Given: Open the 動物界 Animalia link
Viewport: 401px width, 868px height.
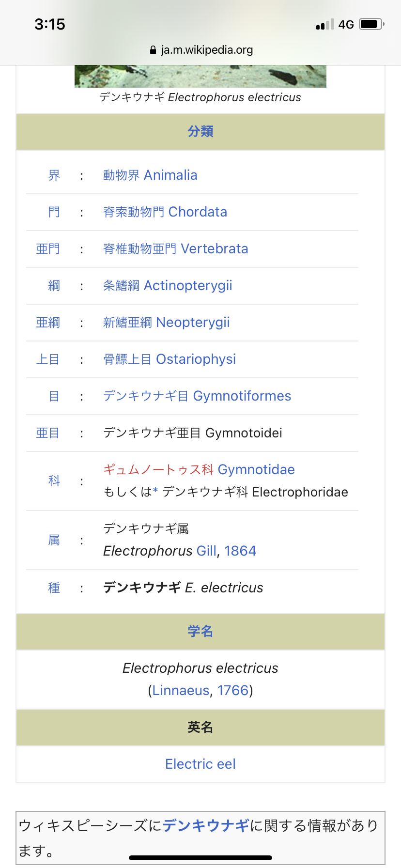Looking at the screenshot, I should tap(150, 175).
